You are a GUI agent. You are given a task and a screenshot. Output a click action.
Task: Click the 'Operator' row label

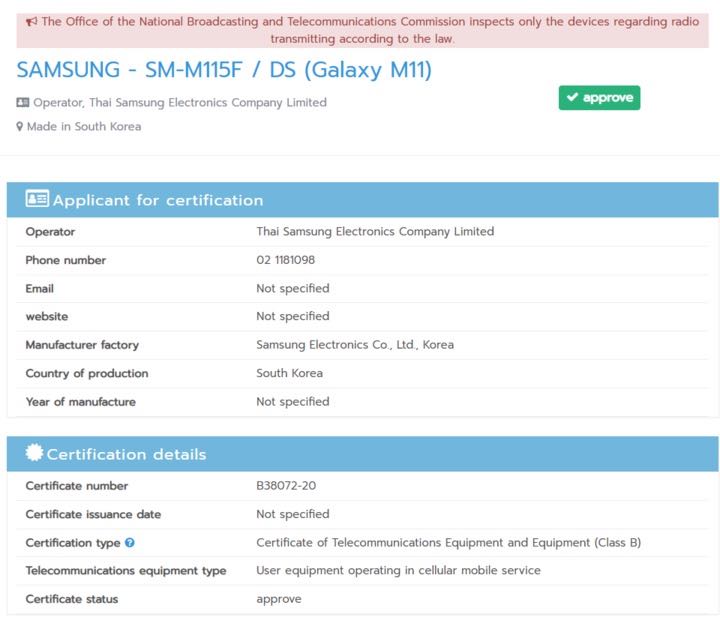pyautogui.click(x=50, y=232)
